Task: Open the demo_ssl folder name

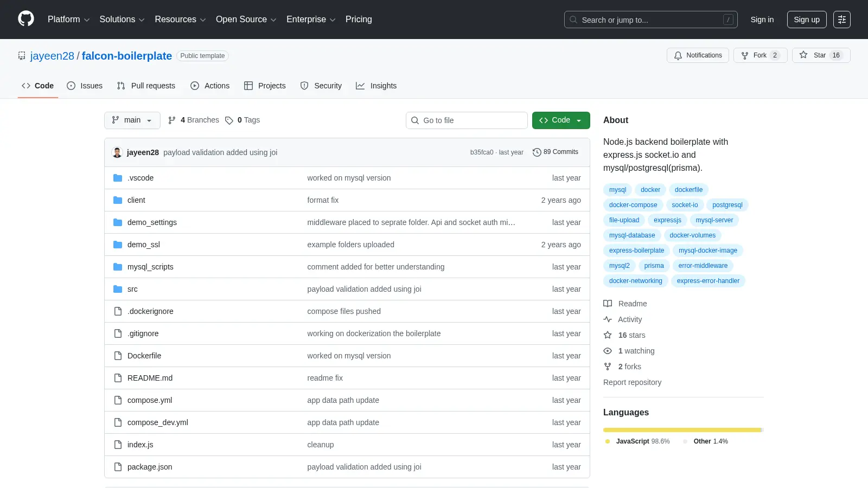Action: pos(144,245)
